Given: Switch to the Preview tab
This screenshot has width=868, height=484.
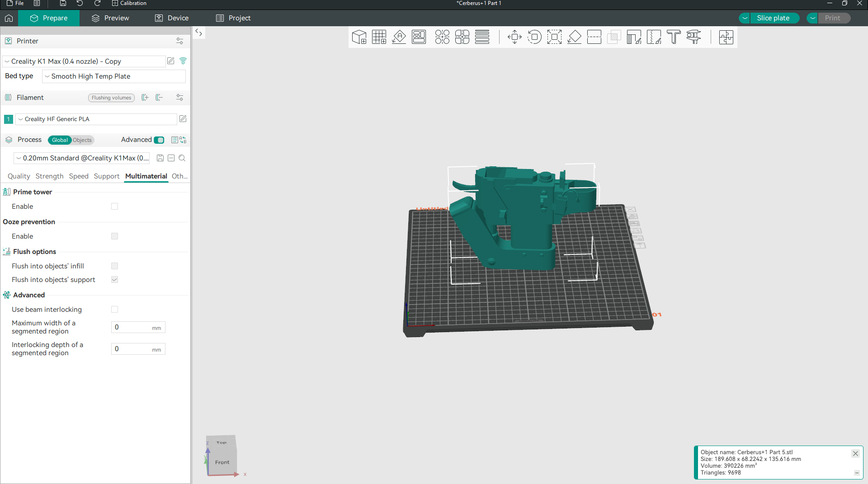Looking at the screenshot, I should [110, 18].
